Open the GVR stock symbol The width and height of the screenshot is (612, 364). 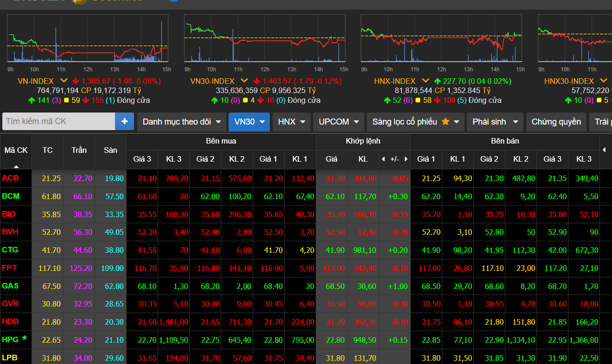(10, 304)
